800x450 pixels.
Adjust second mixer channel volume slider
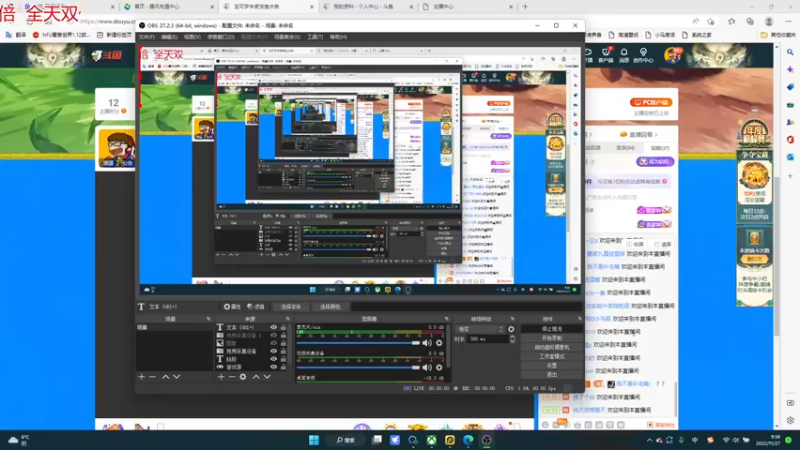coord(358,367)
